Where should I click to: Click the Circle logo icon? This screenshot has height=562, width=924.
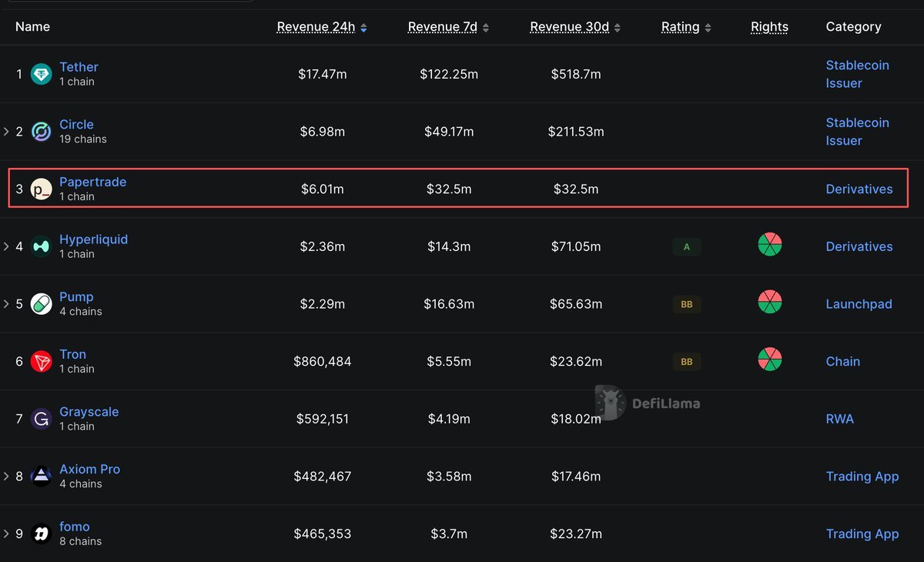[41, 132]
